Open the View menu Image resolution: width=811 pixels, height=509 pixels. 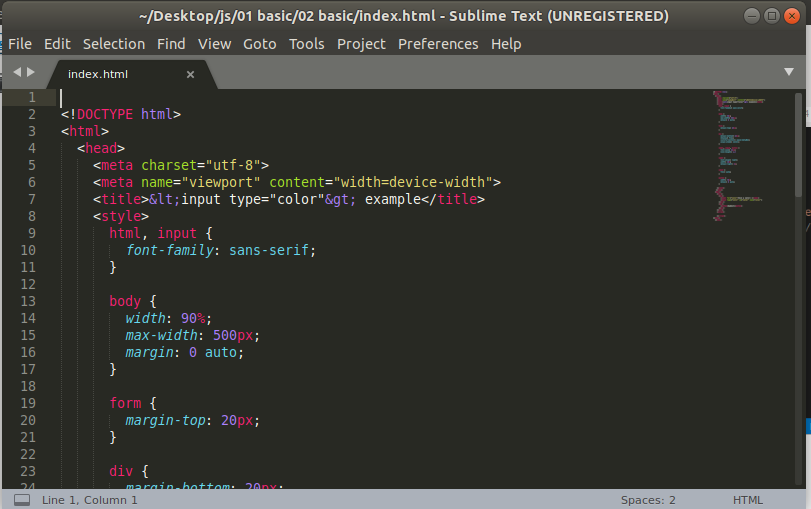point(214,44)
